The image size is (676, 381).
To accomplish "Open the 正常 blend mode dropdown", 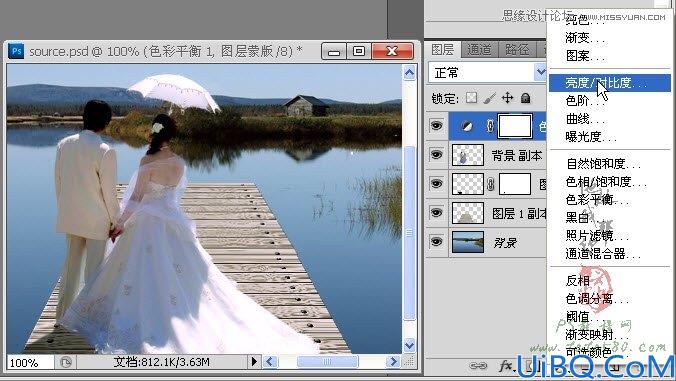I will coord(487,72).
